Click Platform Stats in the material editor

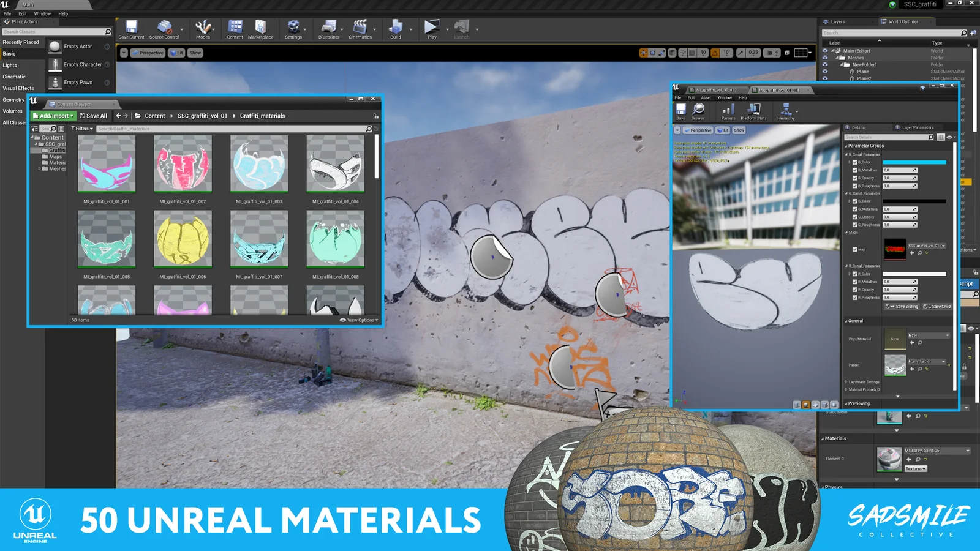(753, 110)
